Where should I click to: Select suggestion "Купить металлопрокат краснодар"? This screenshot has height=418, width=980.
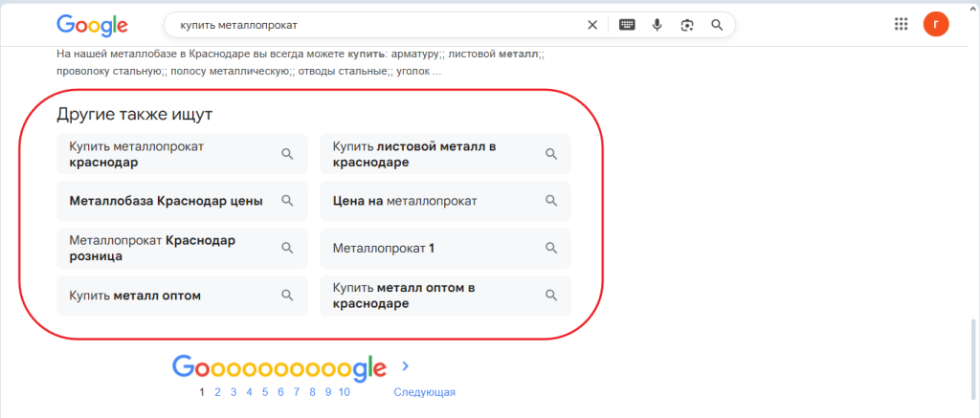pyautogui.click(x=182, y=154)
